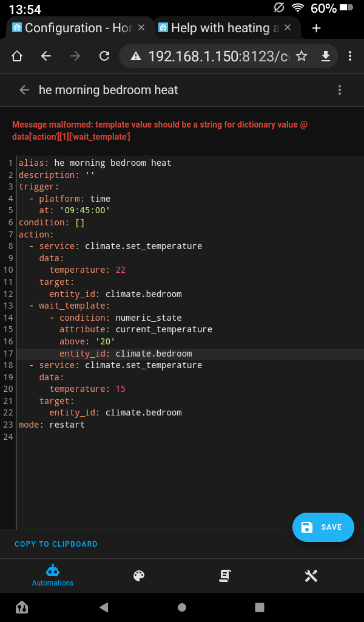This screenshot has height=622, width=364.
Task: Tap the SAVE button
Action: (323, 527)
